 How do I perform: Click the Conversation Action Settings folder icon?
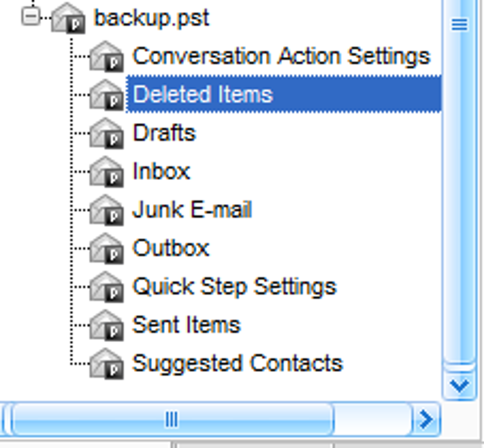(x=107, y=57)
